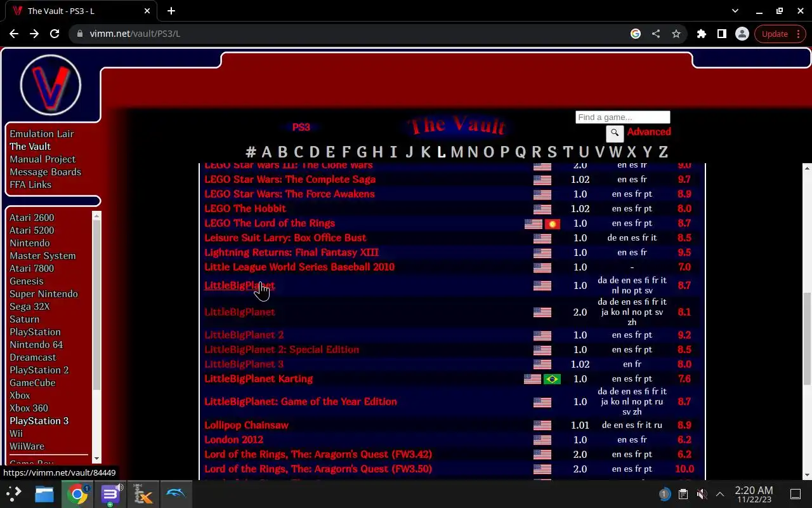Open the share page icon
Screen dimensions: 812x508
656,34
